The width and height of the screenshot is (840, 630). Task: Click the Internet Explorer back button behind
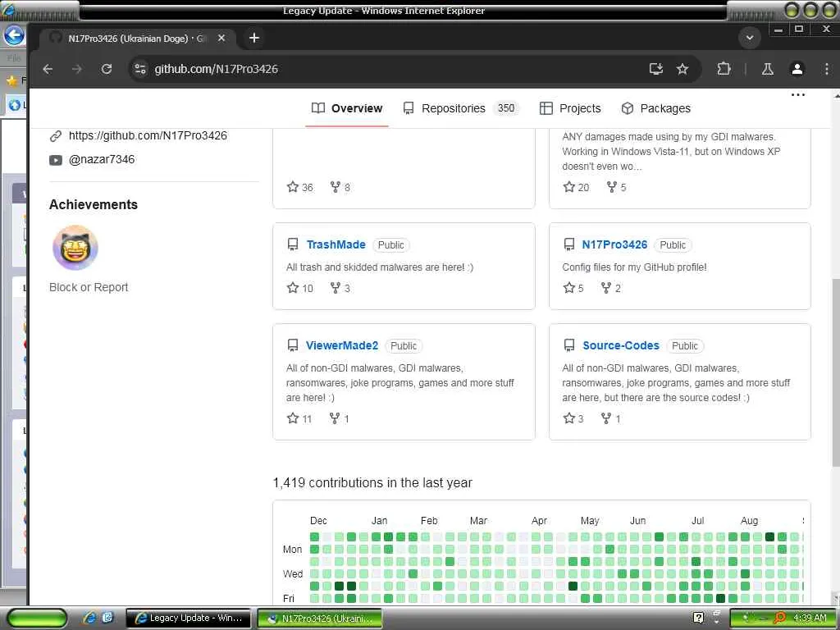[14, 36]
